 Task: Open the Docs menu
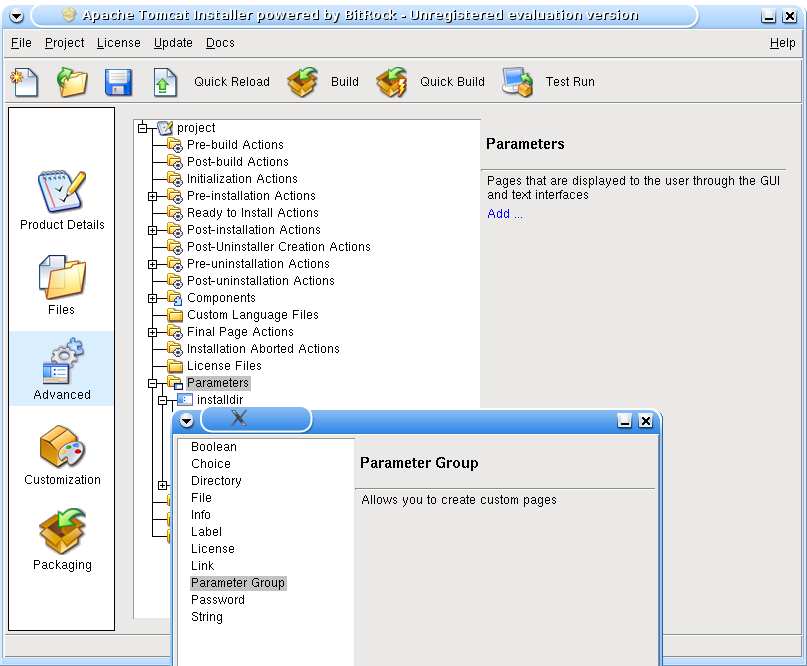pos(220,43)
